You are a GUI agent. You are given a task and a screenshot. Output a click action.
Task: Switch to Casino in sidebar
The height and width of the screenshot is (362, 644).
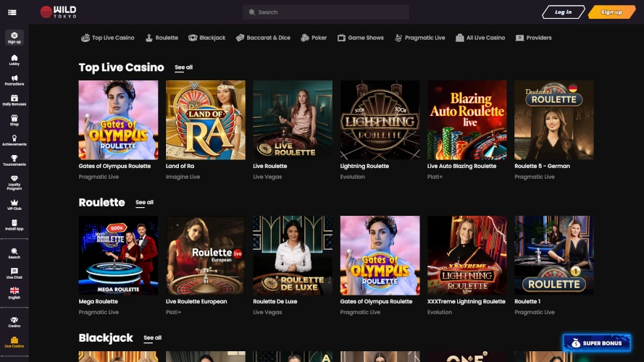tap(14, 321)
